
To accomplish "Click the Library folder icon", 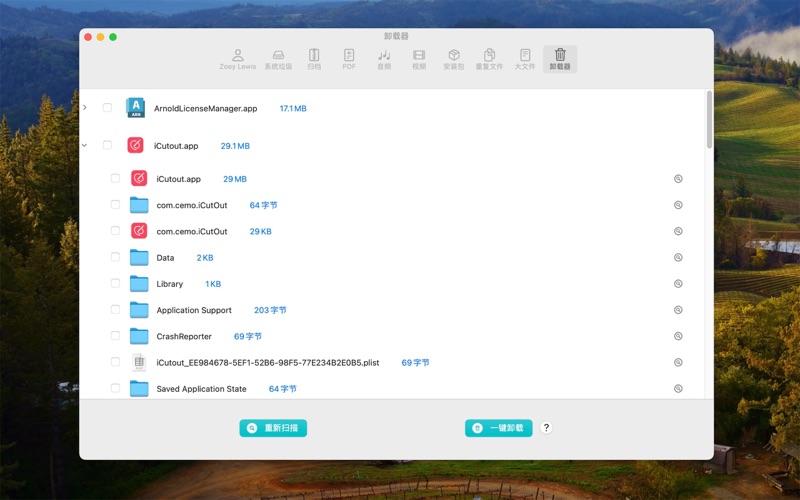I will (x=139, y=284).
